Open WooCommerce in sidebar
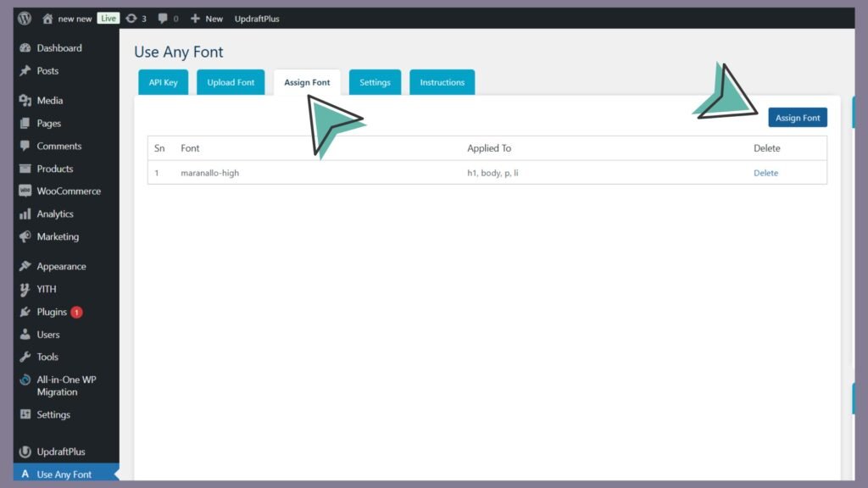The width and height of the screenshot is (868, 488). (69, 191)
